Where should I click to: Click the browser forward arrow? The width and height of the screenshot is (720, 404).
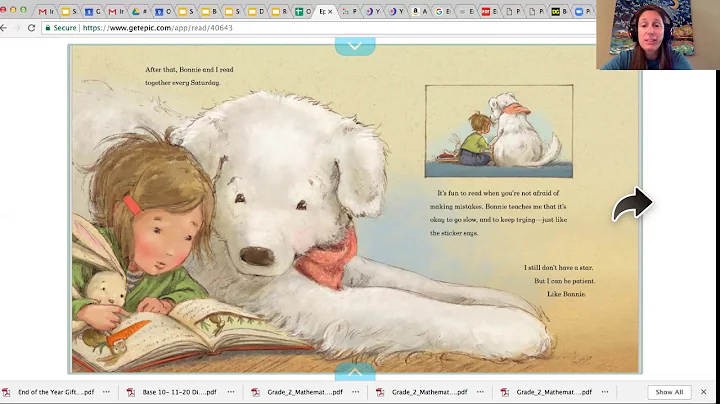tap(17, 28)
